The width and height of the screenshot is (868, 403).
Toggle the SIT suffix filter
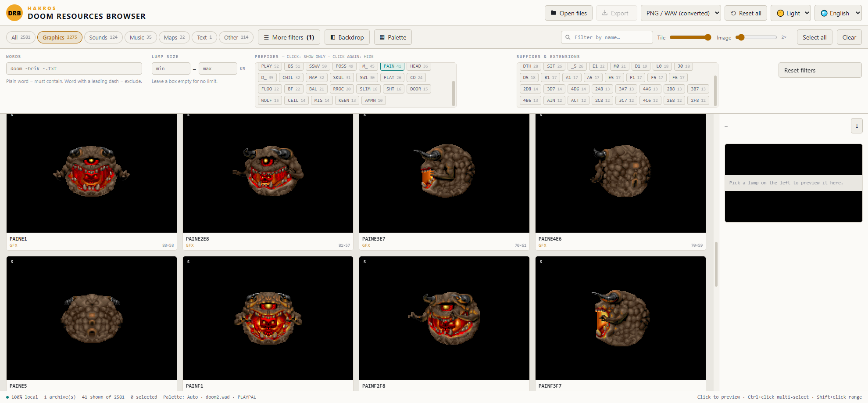click(x=554, y=66)
